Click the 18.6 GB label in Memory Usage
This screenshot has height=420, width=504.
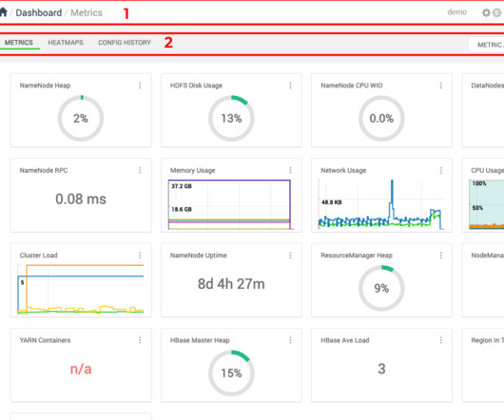[x=182, y=209]
